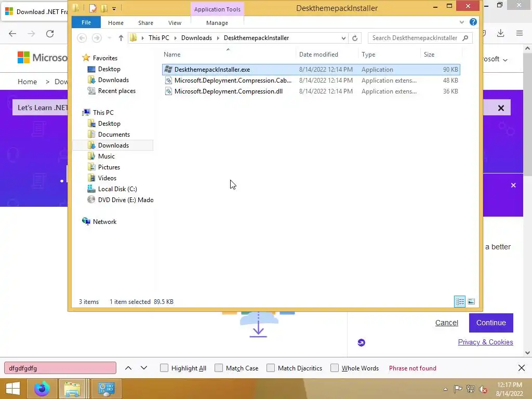Open the View ribbon tab
Screen dimensions: 532x399
click(x=175, y=23)
